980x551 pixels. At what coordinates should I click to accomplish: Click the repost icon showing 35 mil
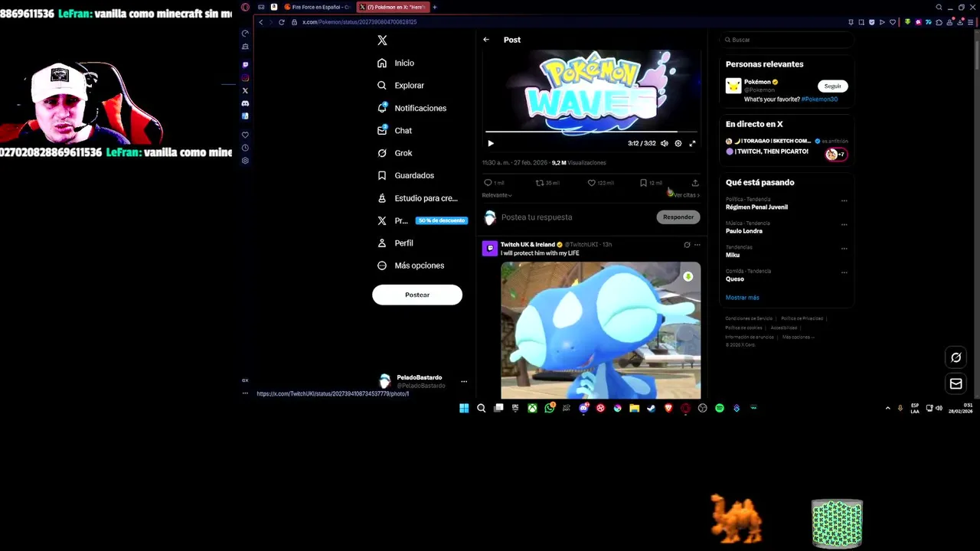click(539, 183)
